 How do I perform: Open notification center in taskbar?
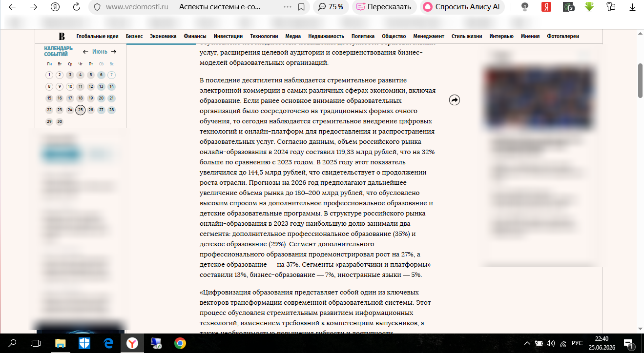point(629,344)
